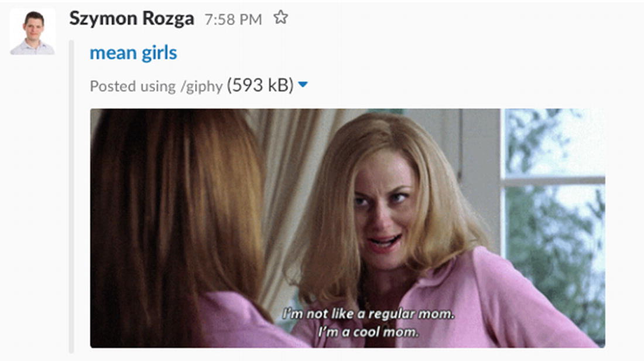Click the blue triangle after (593 kB)
The image size is (644, 361).
tap(303, 85)
